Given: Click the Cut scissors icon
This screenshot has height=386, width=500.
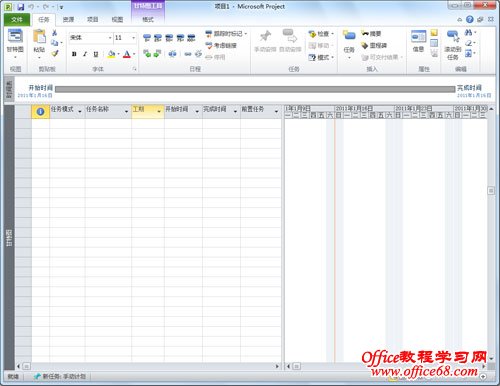Looking at the screenshot, I should 54,33.
